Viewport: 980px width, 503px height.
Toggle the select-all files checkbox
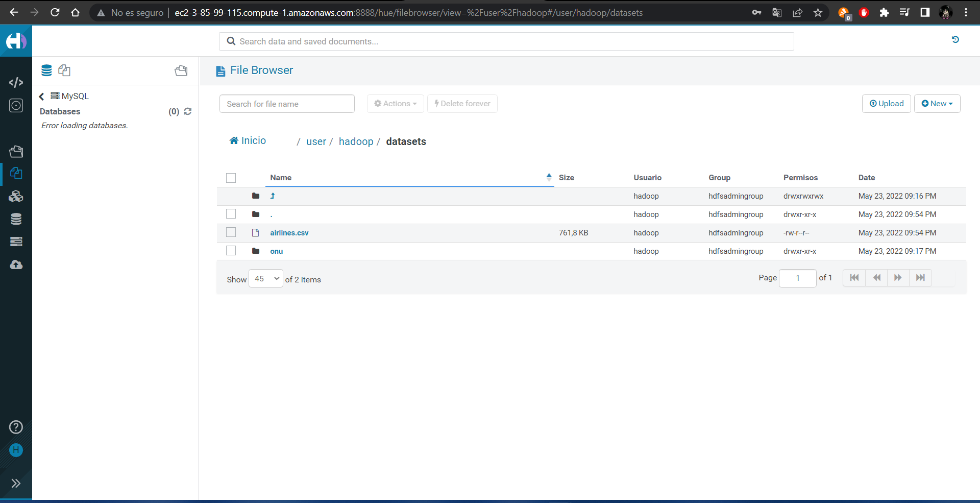[x=231, y=178]
